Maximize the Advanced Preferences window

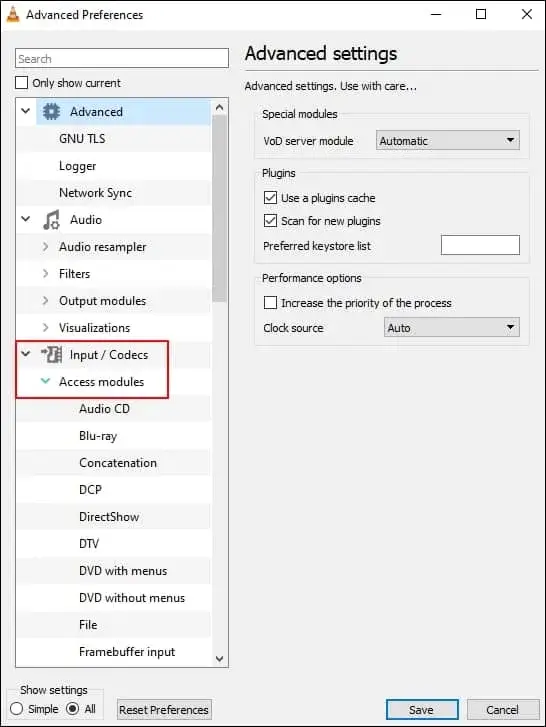pos(481,14)
